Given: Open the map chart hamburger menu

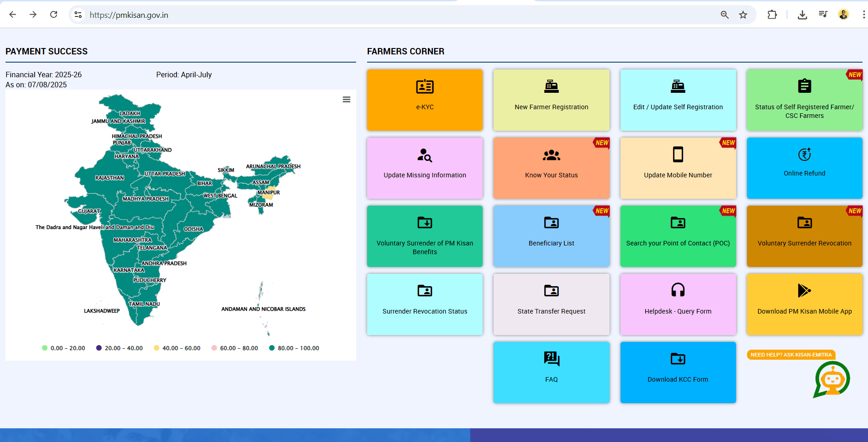Looking at the screenshot, I should point(347,100).
